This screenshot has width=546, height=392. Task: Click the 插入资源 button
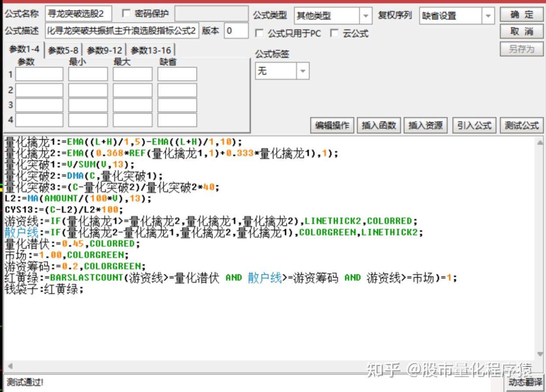tap(425, 125)
